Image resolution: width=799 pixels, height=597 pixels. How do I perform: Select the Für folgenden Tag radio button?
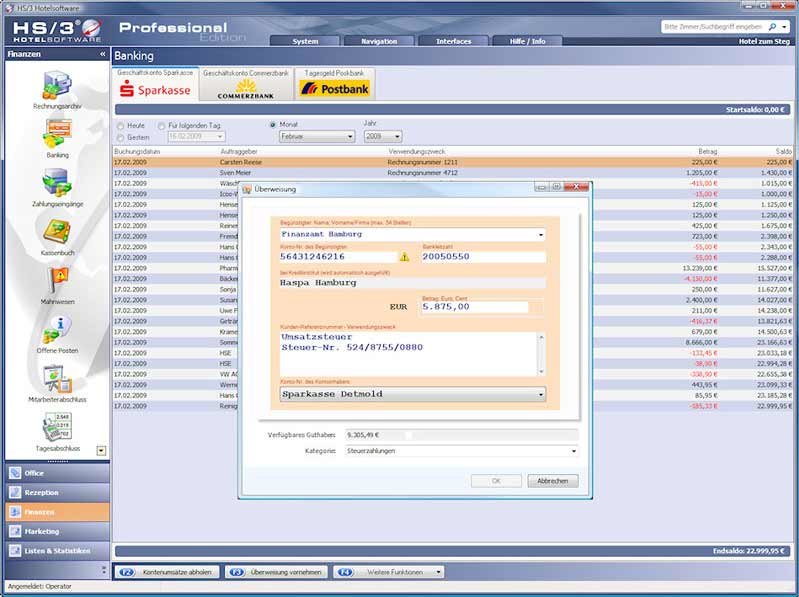click(x=162, y=126)
